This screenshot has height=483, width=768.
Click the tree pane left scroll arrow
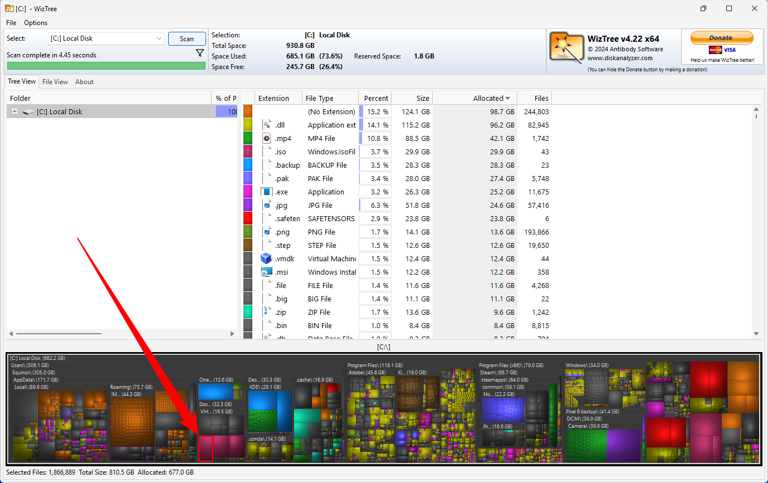pyautogui.click(x=11, y=334)
